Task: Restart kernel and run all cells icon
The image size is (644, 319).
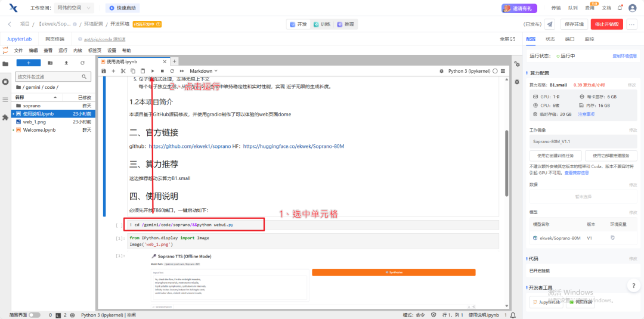Action: click(x=182, y=71)
